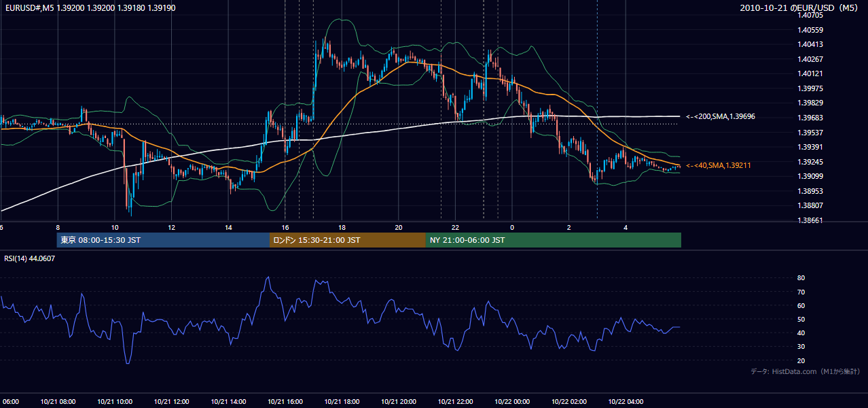This screenshot has height=408, width=868.
Task: Click the 1.39391 price axis value
Action: [x=810, y=147]
